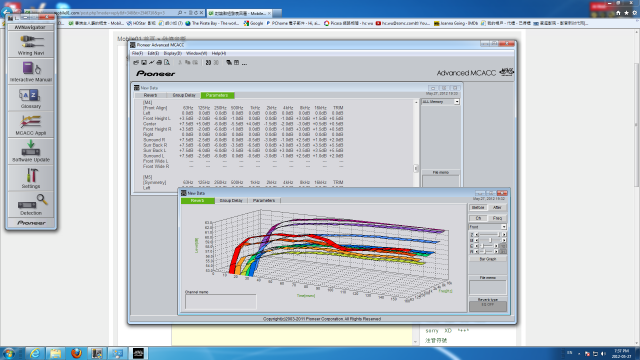Start Detection with magnifier icon
Viewport: 640px width, 360px height.
(x=31, y=204)
